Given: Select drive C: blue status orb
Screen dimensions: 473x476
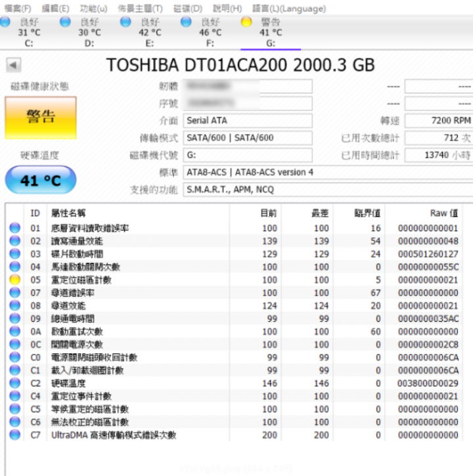Looking at the screenshot, I should [5, 22].
